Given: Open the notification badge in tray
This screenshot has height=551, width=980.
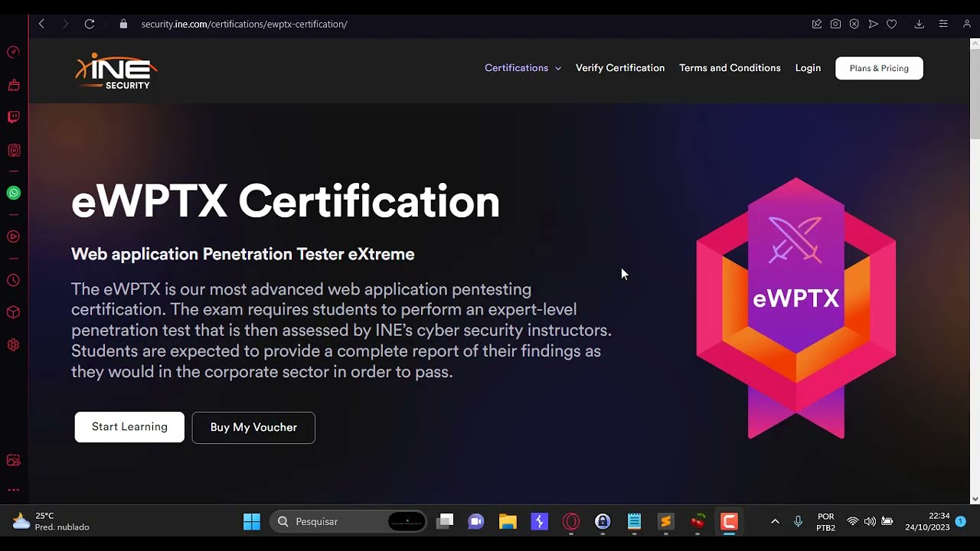Looking at the screenshot, I should tap(960, 521).
